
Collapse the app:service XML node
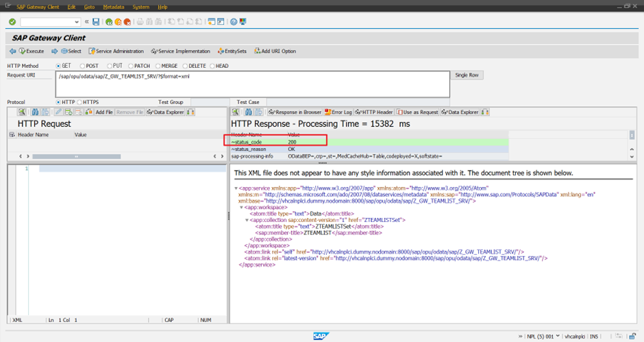236,188
